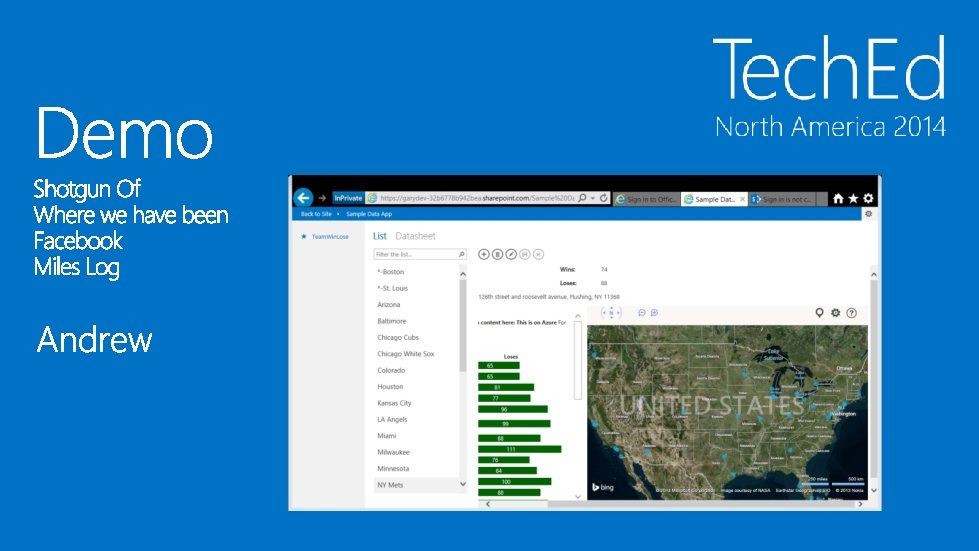Select Chicago Cubs in the list
979x551 pixels.
point(416,338)
